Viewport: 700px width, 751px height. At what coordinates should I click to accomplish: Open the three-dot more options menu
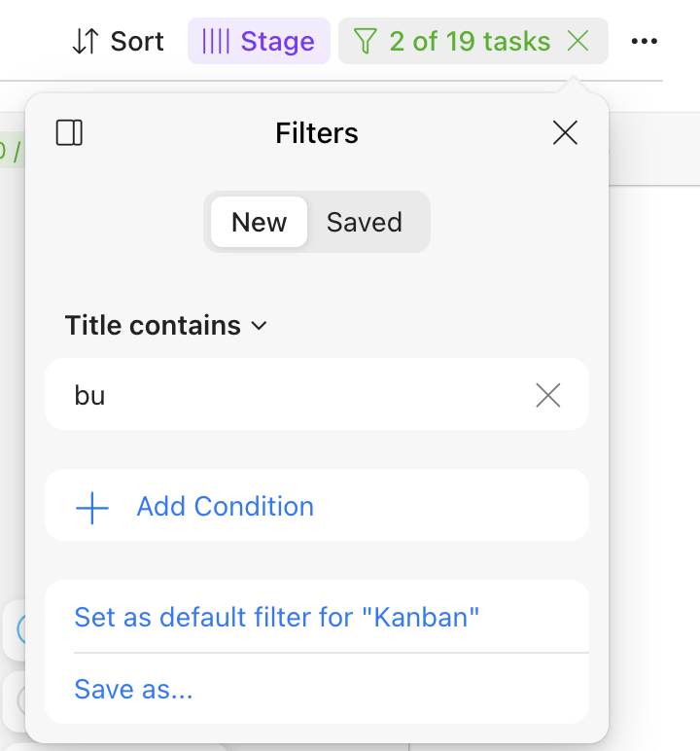coord(645,41)
